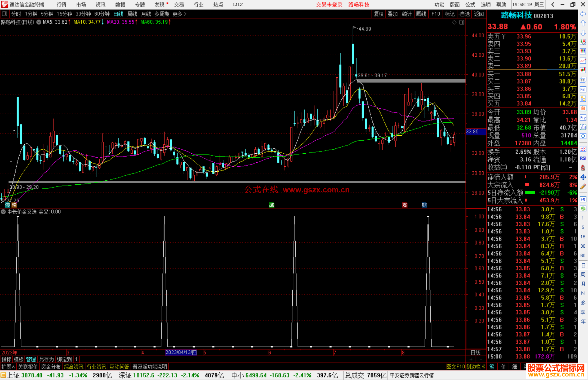Click the f(x) formula icon in sidebar

(583, 127)
